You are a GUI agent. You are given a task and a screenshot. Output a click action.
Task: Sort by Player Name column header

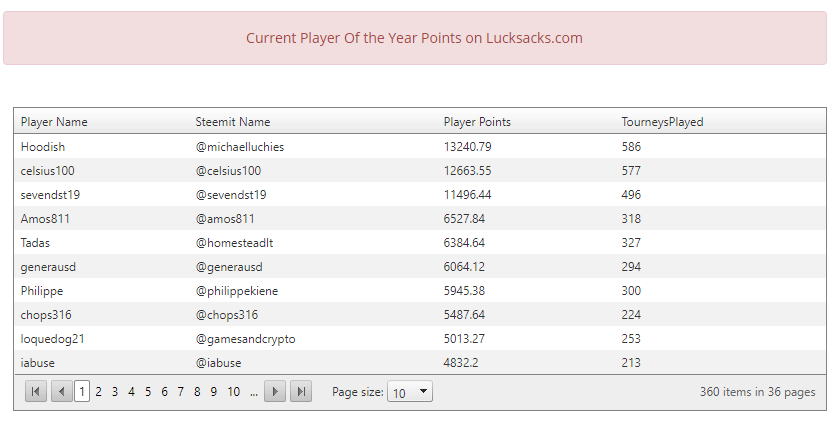[x=54, y=122]
